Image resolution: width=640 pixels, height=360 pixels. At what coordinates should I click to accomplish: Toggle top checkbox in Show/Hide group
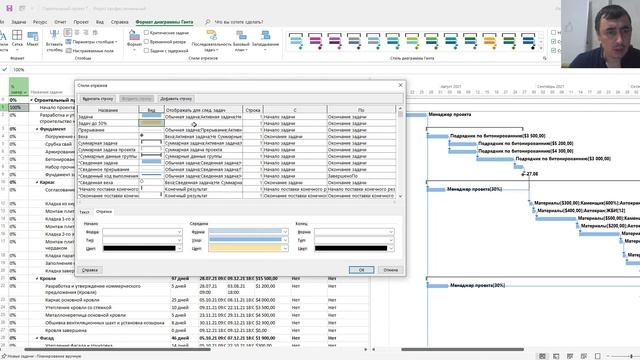(x=553, y=32)
